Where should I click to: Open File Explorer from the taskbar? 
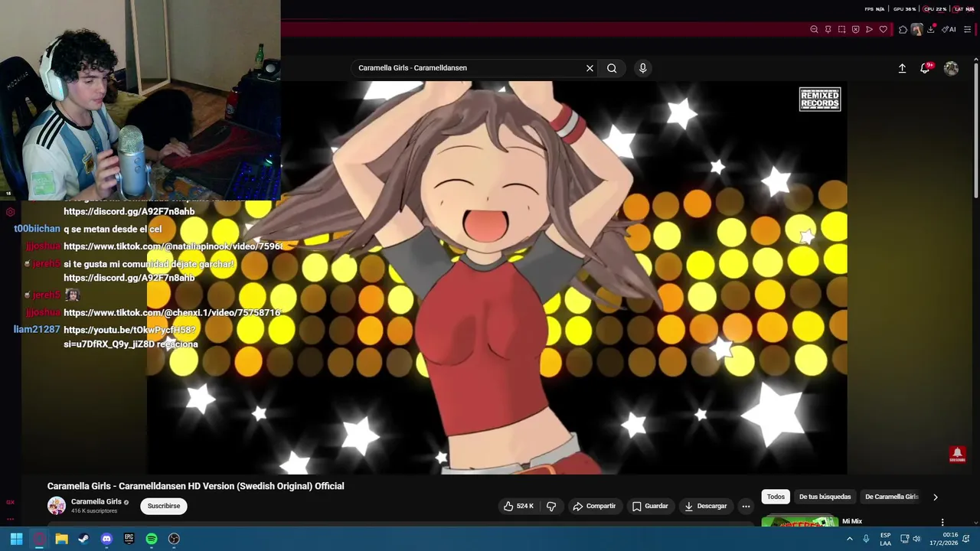[61, 539]
